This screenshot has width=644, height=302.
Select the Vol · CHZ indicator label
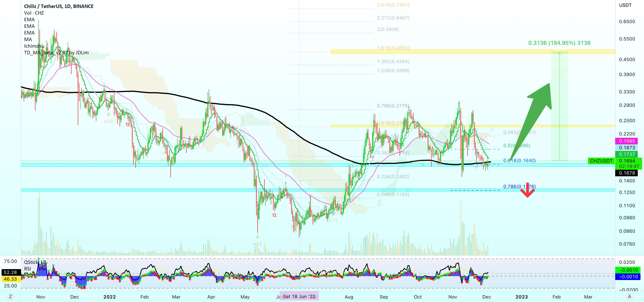click(x=34, y=13)
